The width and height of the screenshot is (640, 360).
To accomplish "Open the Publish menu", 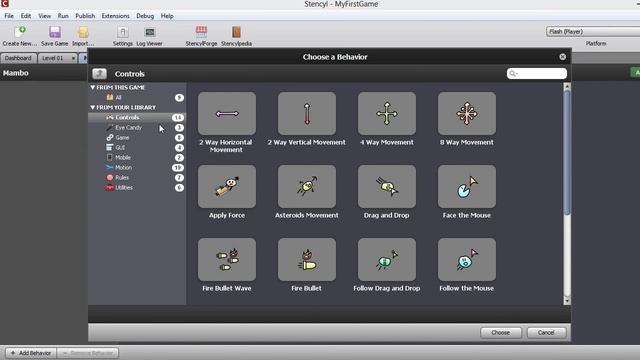I will pos(85,16).
